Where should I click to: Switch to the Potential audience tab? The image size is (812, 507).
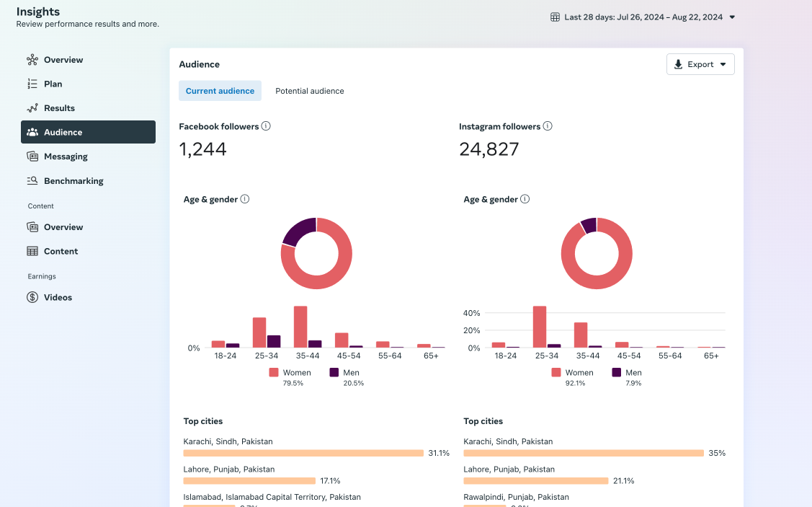309,91
